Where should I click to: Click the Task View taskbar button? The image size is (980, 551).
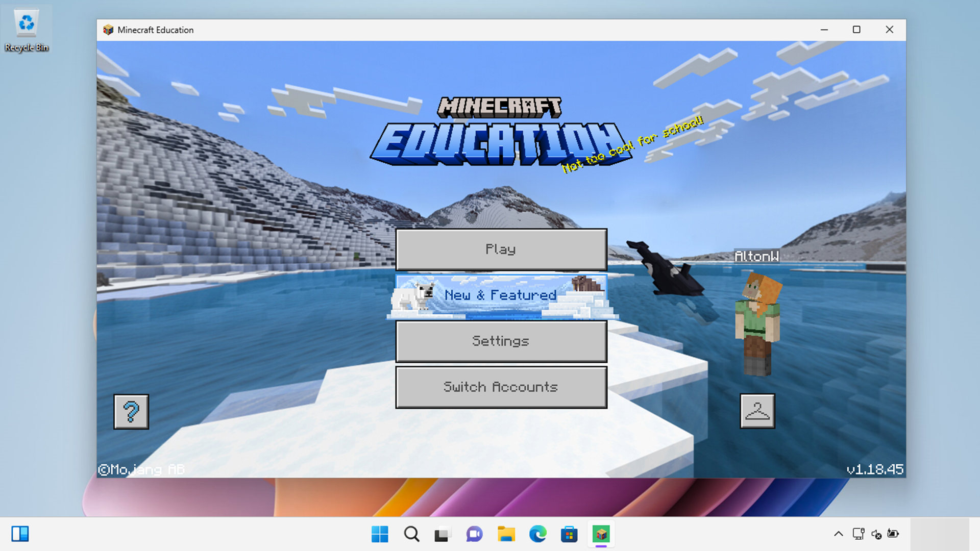click(x=441, y=534)
